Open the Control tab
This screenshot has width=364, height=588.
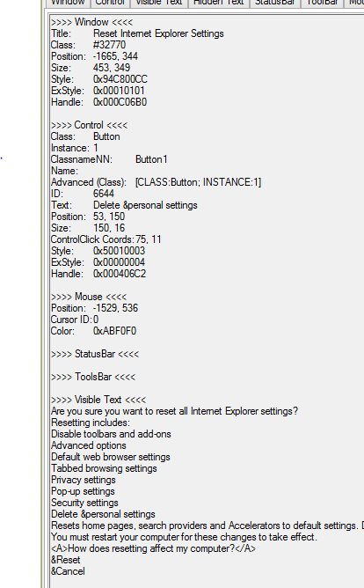click(110, 3)
